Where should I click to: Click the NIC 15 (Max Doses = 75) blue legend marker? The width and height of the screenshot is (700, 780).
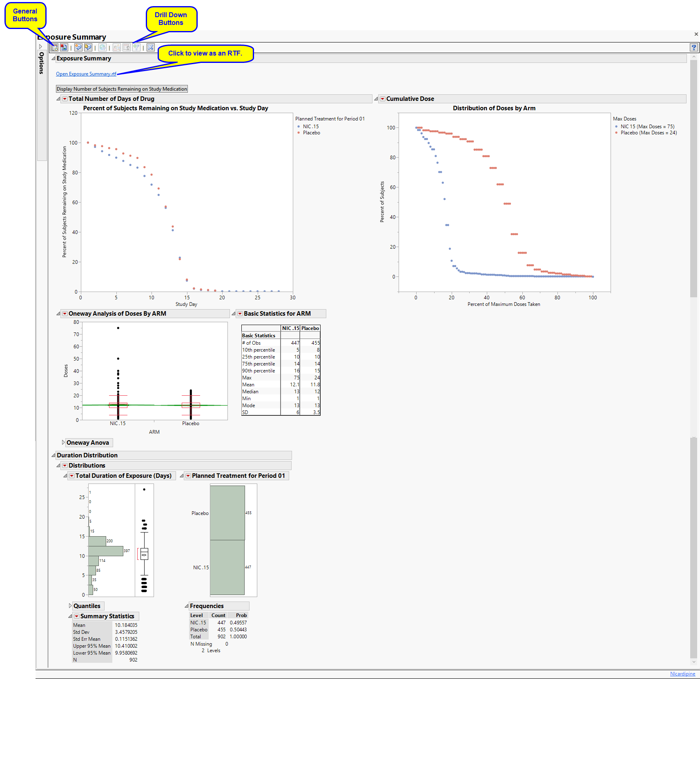pyautogui.click(x=616, y=127)
